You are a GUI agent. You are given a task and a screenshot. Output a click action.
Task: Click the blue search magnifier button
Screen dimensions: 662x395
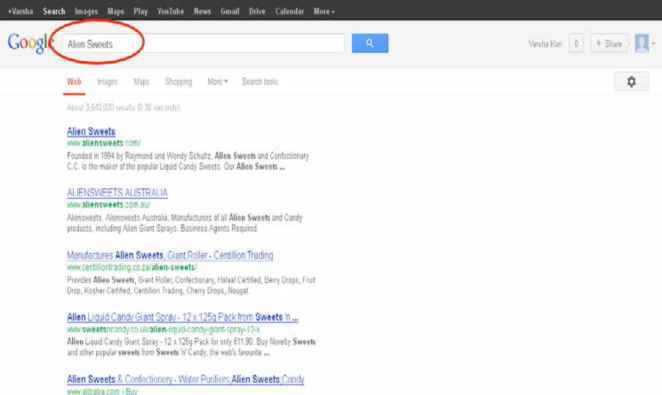click(370, 43)
